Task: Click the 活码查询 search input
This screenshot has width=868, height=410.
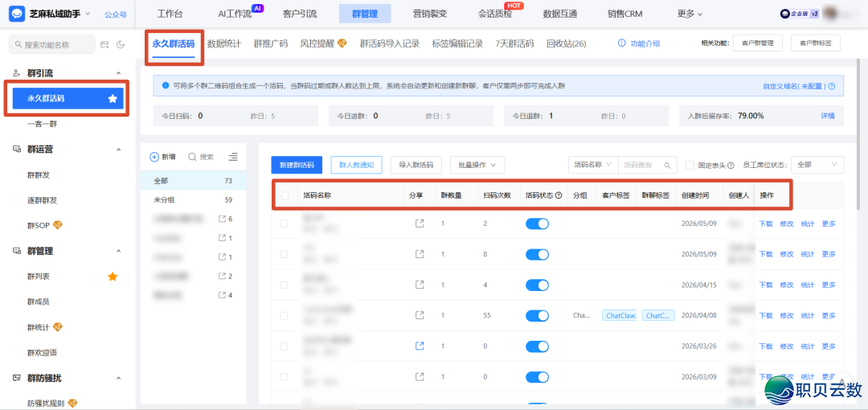Action: pos(640,165)
